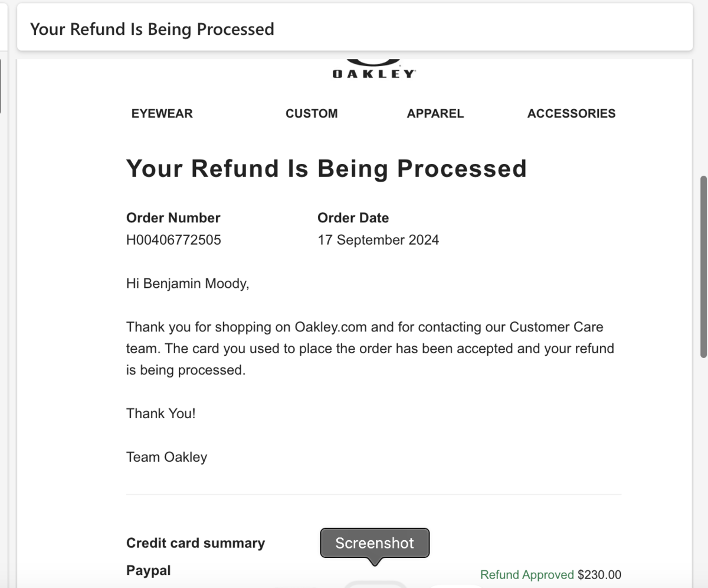Click the green Refund Approved status

(527, 575)
